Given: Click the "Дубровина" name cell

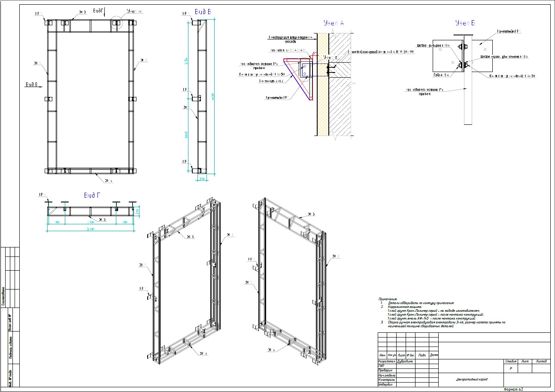Looking at the screenshot, I should tap(405, 362).
